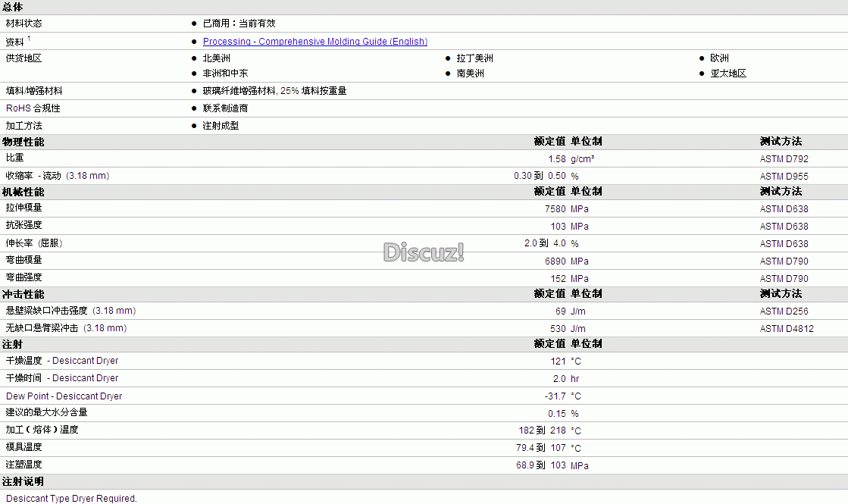Click the 欧洲 region entry
Screen dimensions: 848x504
point(719,58)
